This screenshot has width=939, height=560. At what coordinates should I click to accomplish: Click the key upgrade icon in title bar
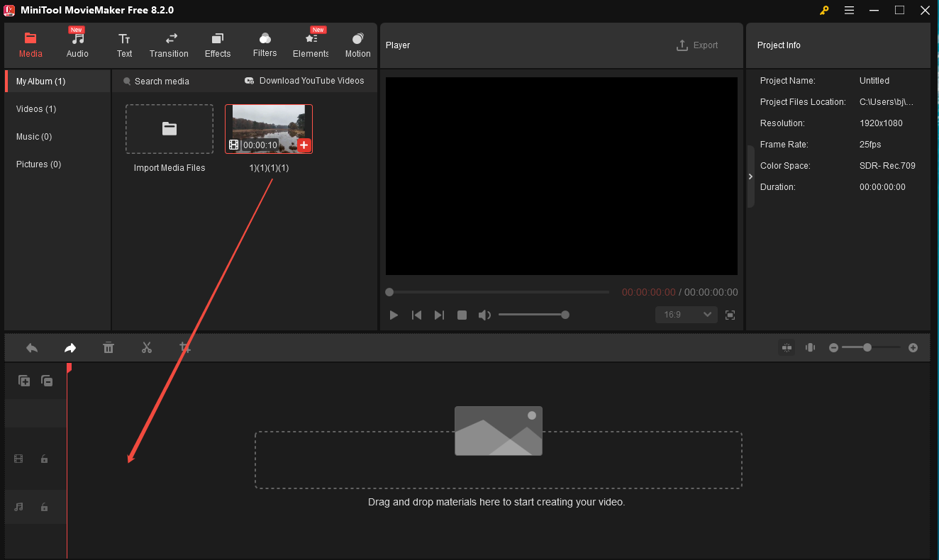click(824, 10)
